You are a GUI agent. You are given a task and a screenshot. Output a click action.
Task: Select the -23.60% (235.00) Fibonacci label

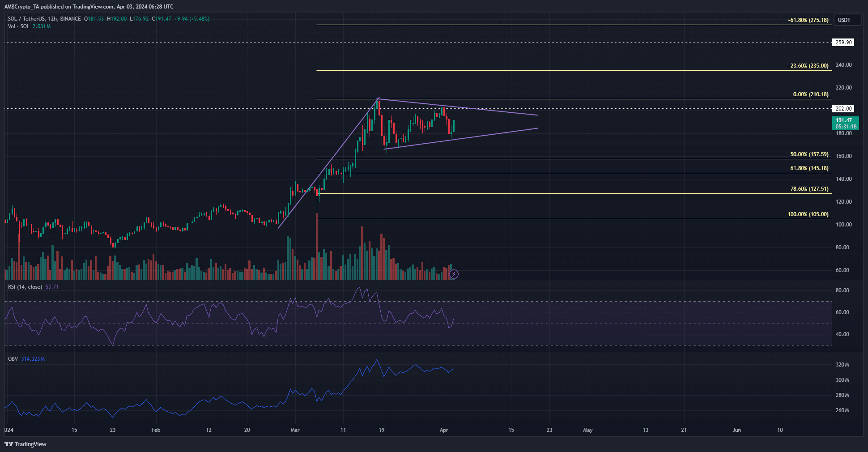pyautogui.click(x=808, y=66)
